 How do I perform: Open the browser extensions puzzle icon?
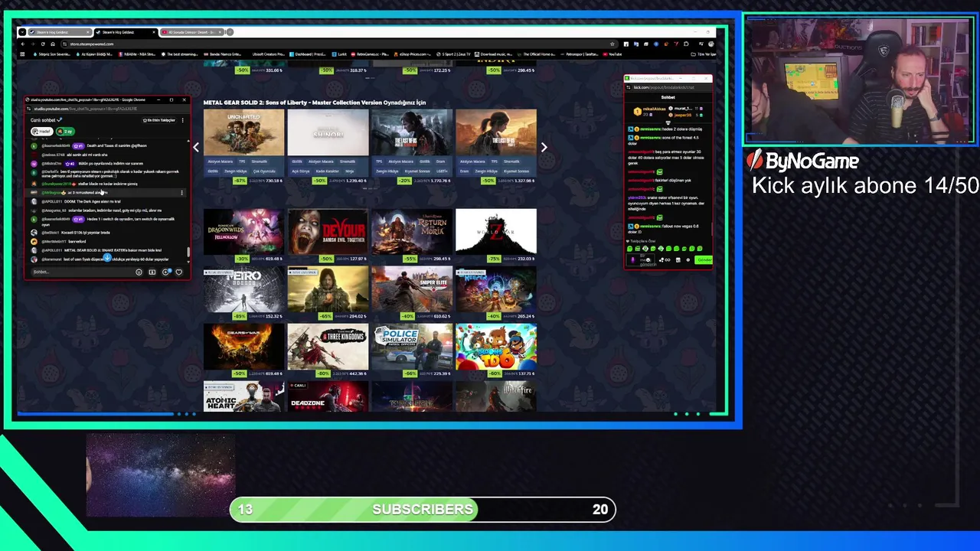tap(686, 44)
